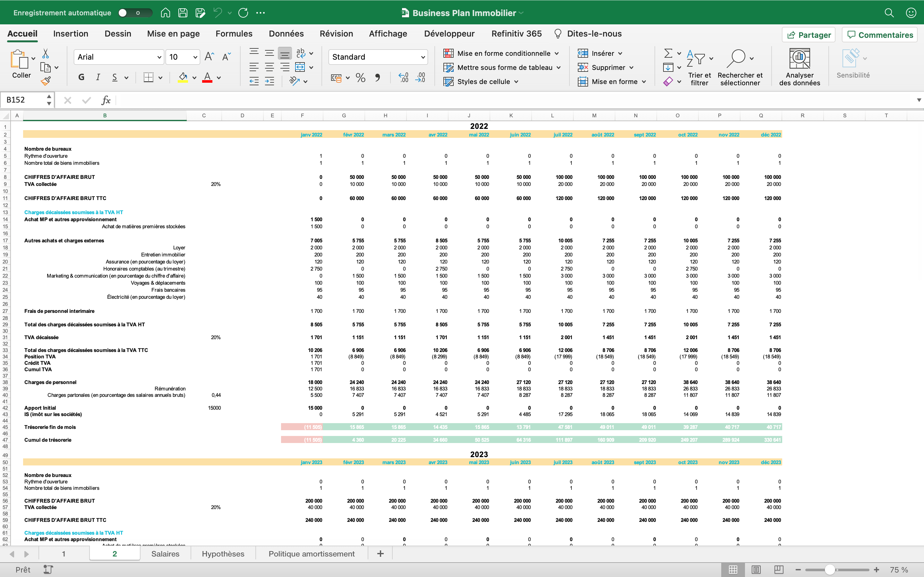Click the Format Painter brush icon

pos(46,81)
